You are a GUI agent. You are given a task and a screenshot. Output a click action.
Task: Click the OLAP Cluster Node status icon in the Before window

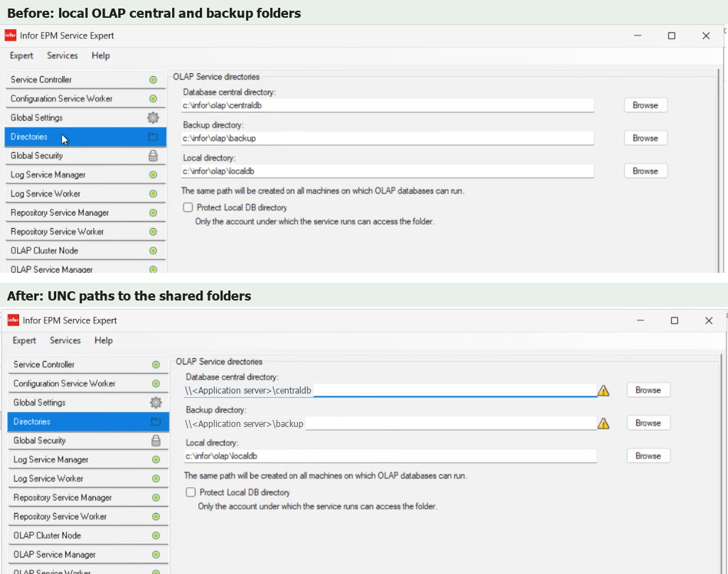[153, 251]
